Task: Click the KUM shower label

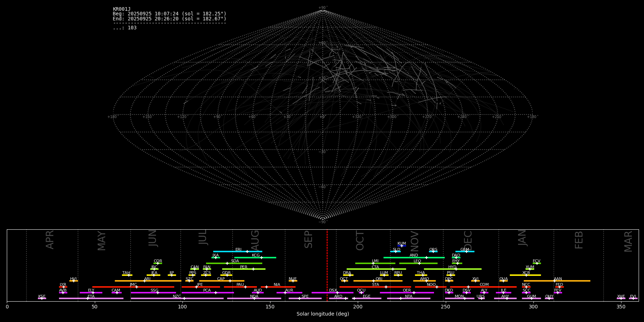Action: 401,244
